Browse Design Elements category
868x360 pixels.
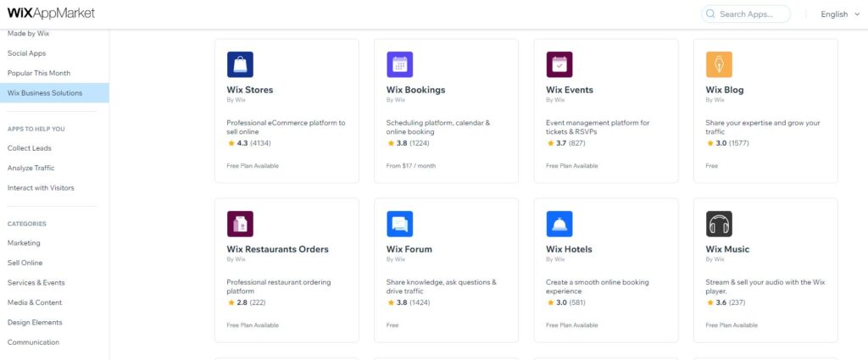(35, 323)
